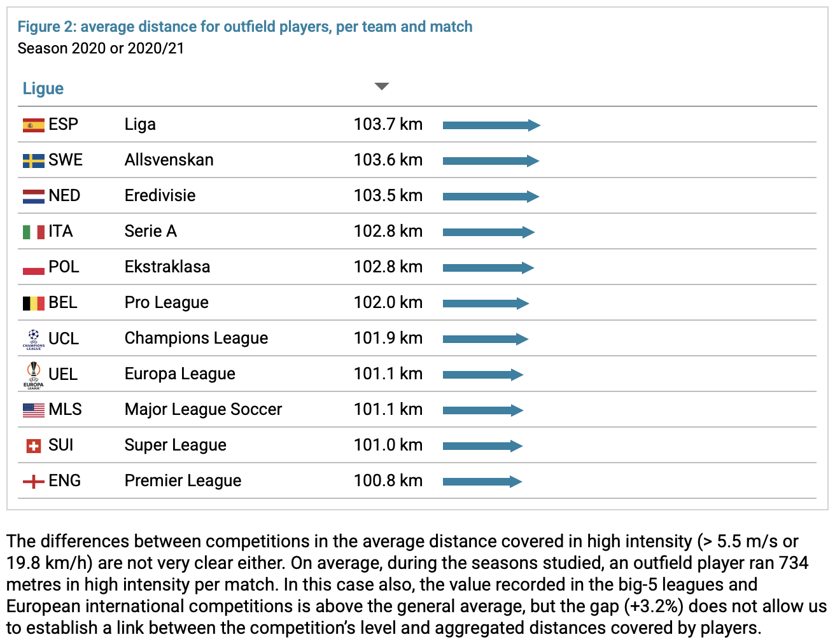This screenshot has height=644, width=835.
Task: Click the Ligue column header
Action: pyautogui.click(x=43, y=88)
